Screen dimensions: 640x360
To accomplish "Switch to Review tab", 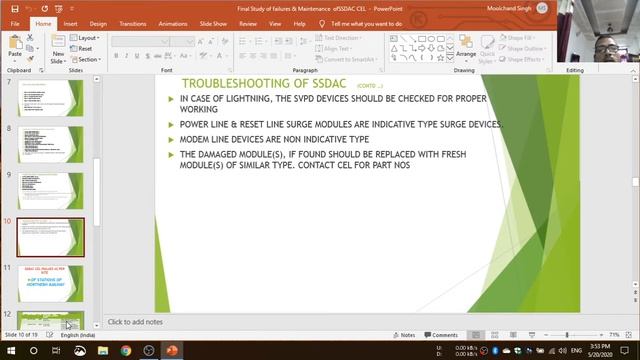I will (248, 24).
